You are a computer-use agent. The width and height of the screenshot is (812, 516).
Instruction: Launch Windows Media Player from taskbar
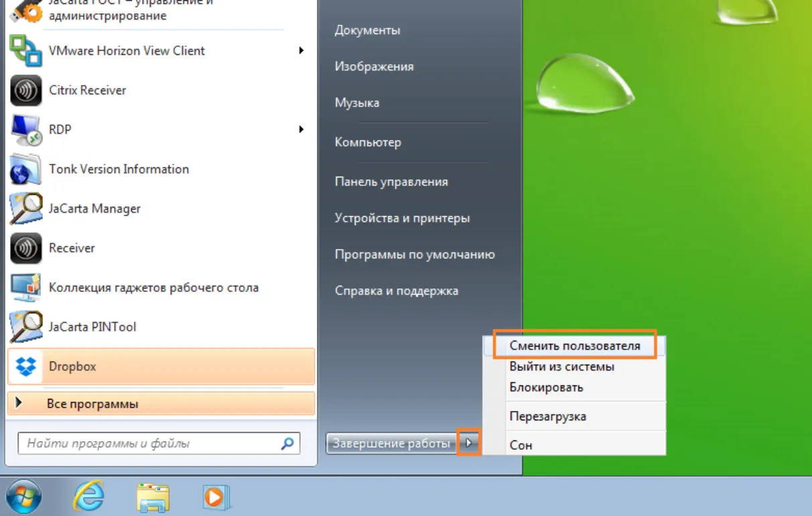click(x=216, y=498)
